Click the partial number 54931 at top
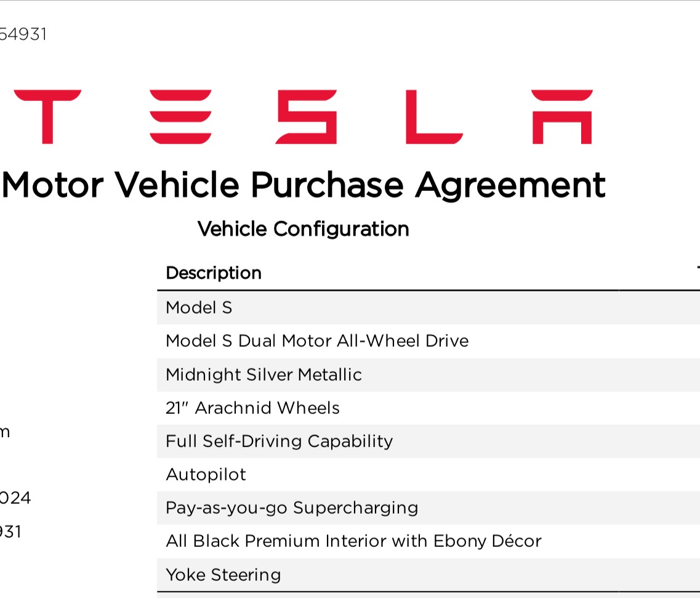The height and width of the screenshot is (598, 700). (x=23, y=34)
